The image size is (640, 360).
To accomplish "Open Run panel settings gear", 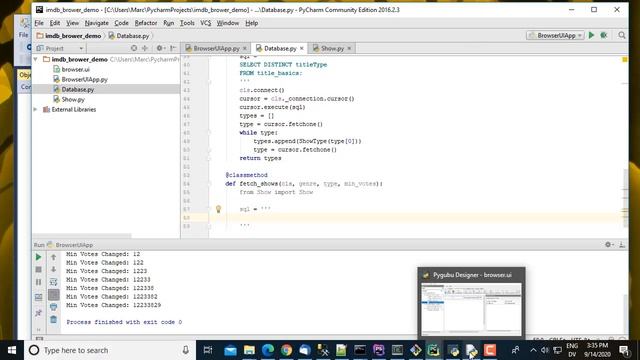I will click(608, 244).
